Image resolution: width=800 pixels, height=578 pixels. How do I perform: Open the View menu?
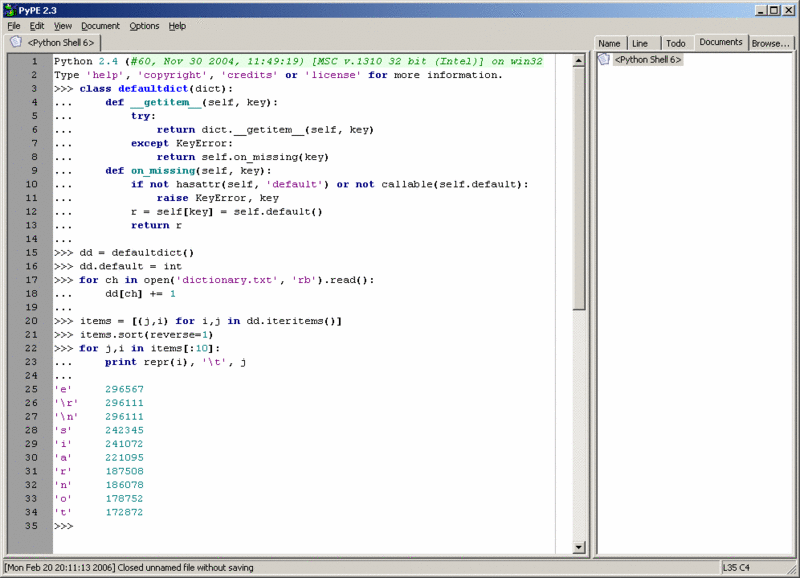[63, 26]
